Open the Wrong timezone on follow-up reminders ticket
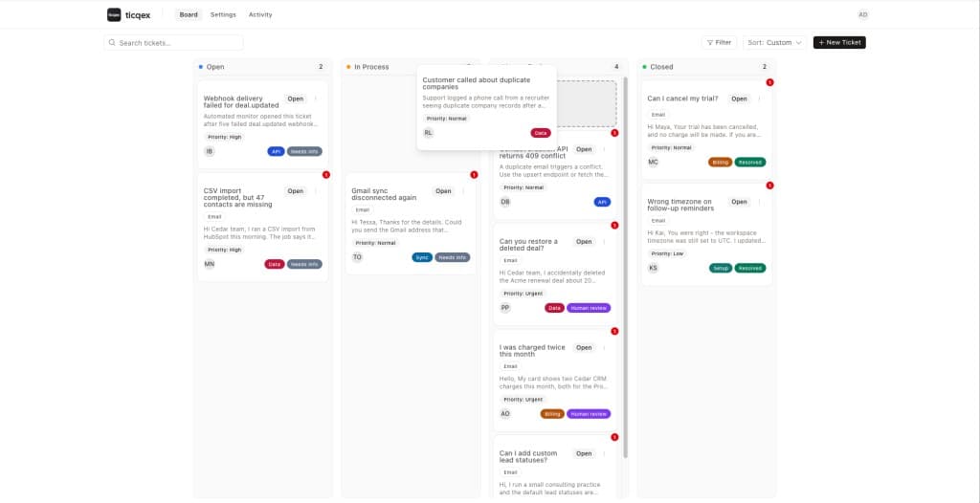This screenshot has height=503, width=980. point(679,205)
